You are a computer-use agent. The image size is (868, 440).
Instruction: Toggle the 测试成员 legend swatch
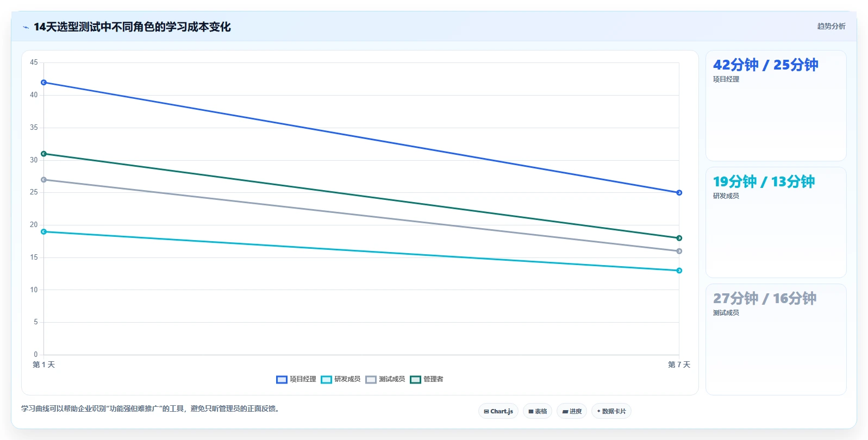pyautogui.click(x=371, y=380)
